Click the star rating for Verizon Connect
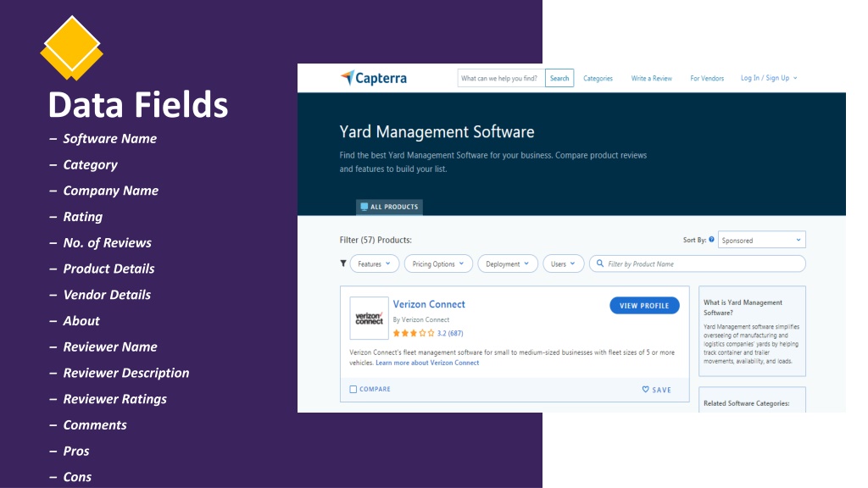This screenshot has width=868, height=488. click(x=414, y=333)
